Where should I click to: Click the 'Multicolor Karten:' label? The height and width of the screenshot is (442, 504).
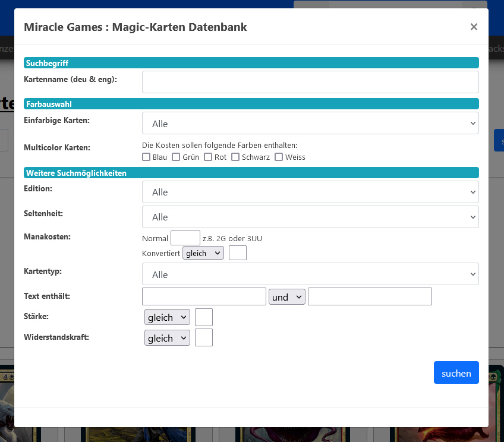tap(57, 147)
